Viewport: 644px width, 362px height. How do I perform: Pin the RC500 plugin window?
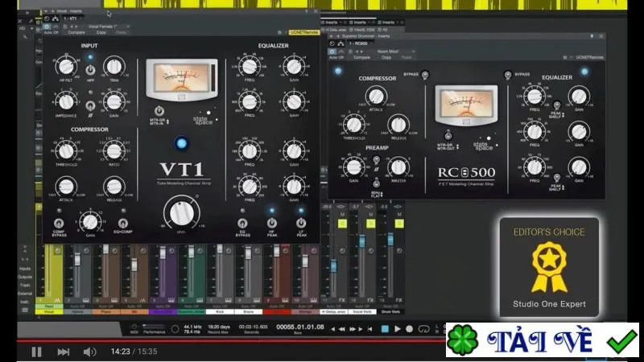[592, 36]
